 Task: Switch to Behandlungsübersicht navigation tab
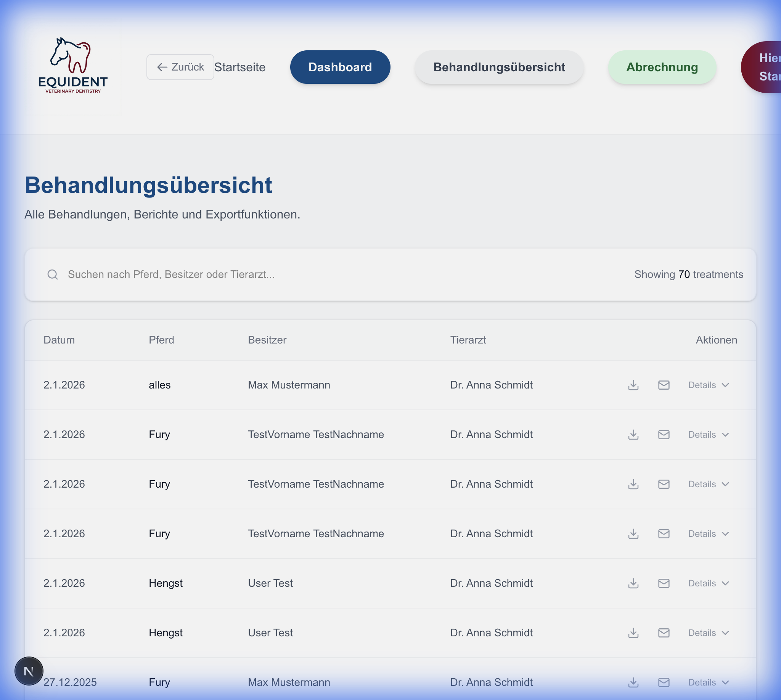pos(499,67)
